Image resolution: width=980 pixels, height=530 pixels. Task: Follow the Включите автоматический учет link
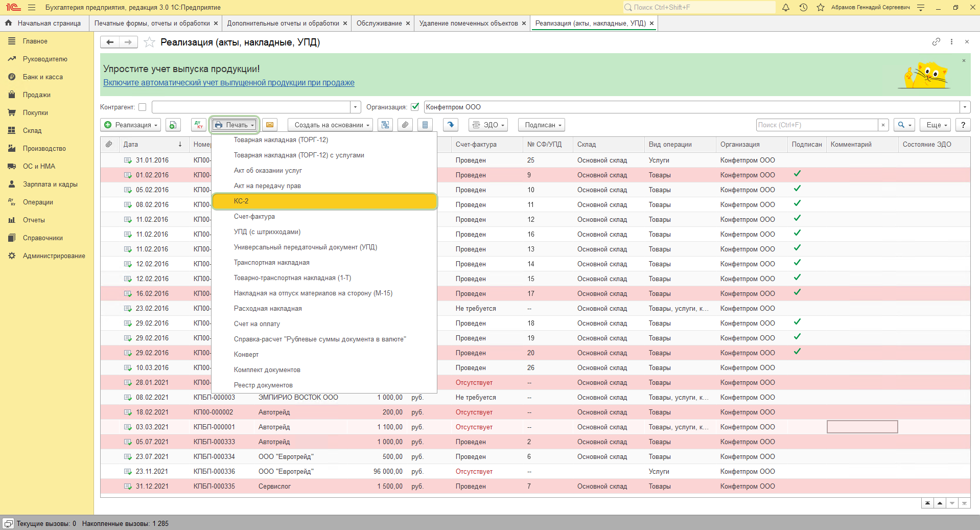[229, 83]
